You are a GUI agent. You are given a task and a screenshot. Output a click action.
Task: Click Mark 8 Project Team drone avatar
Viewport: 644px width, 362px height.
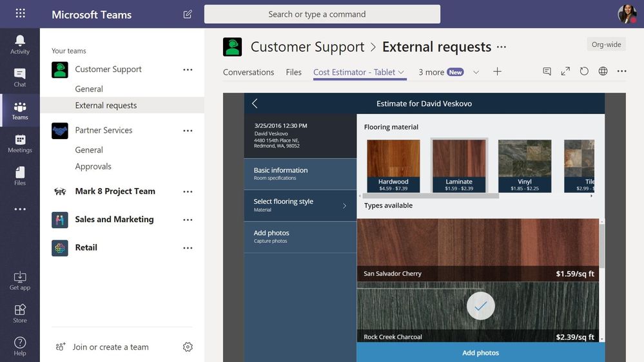(60, 192)
